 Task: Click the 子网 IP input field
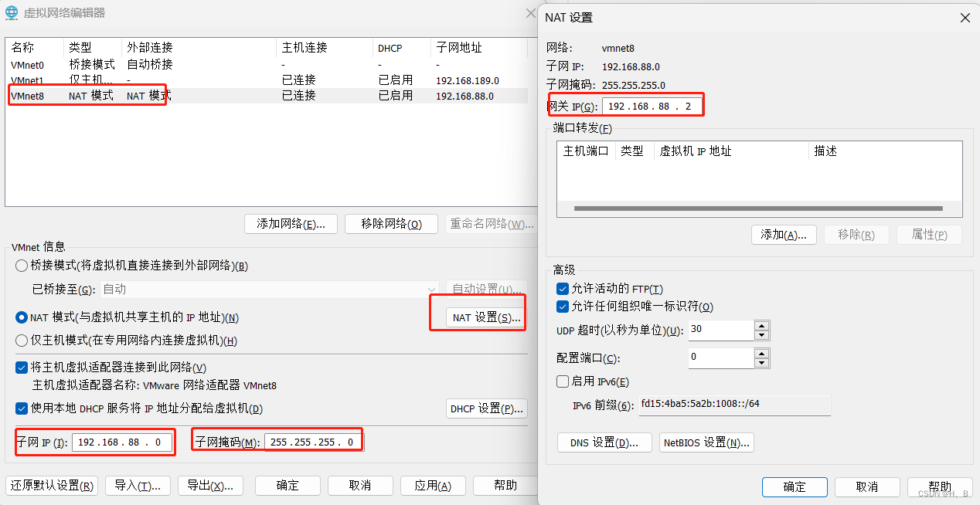122,442
